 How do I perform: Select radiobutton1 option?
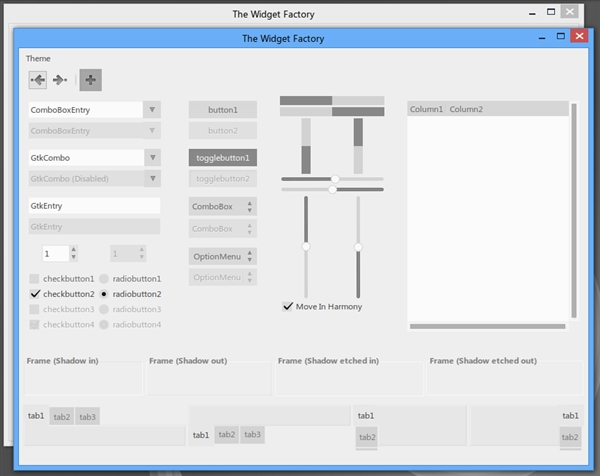coord(104,279)
